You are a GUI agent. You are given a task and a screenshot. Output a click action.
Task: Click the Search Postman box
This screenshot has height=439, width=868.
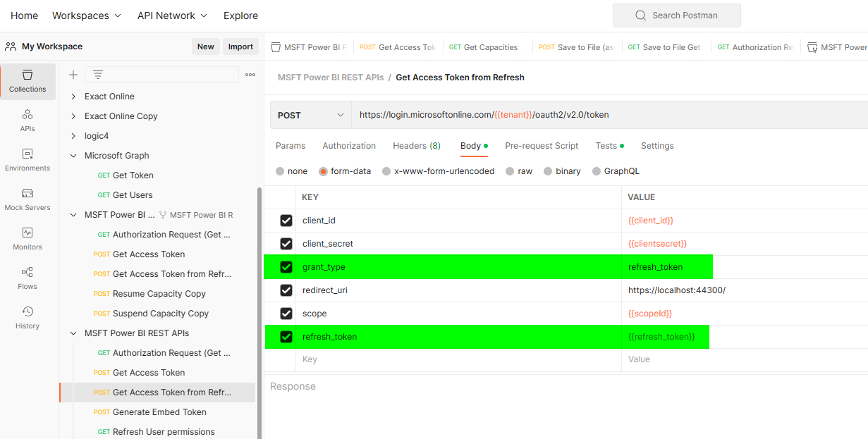677,16
